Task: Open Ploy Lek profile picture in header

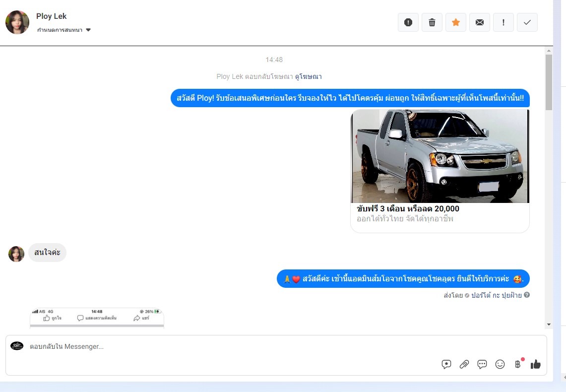Action: point(17,22)
